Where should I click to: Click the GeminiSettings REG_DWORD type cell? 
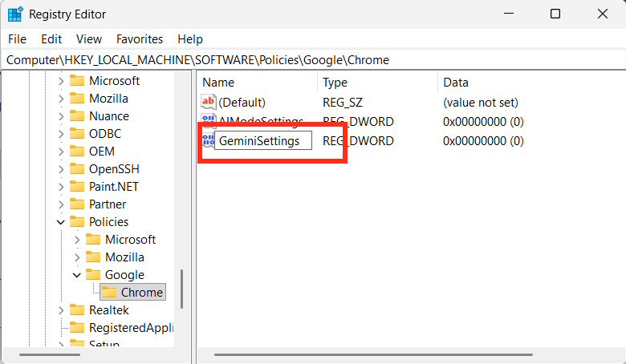coord(358,141)
